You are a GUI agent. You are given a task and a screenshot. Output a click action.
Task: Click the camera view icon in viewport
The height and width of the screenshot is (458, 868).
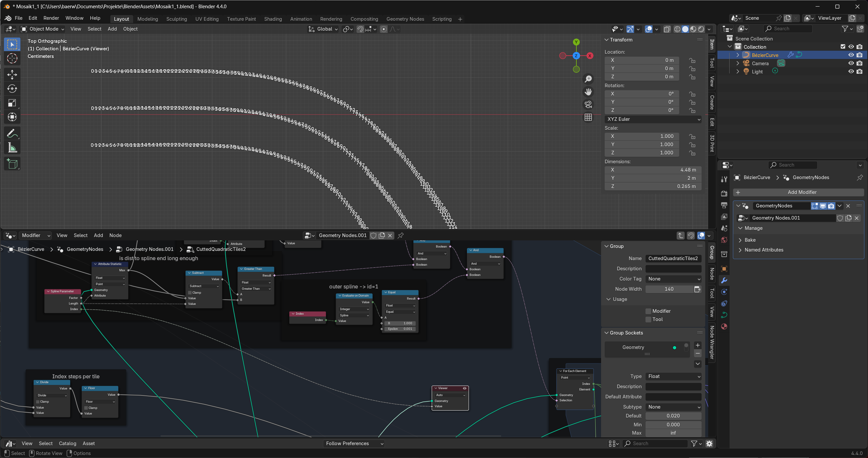coord(588,104)
